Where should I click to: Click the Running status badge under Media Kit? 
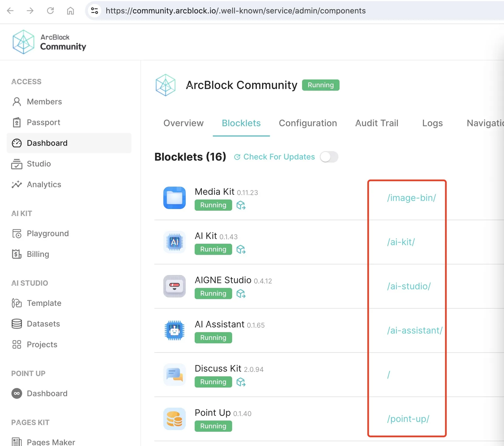tap(213, 205)
